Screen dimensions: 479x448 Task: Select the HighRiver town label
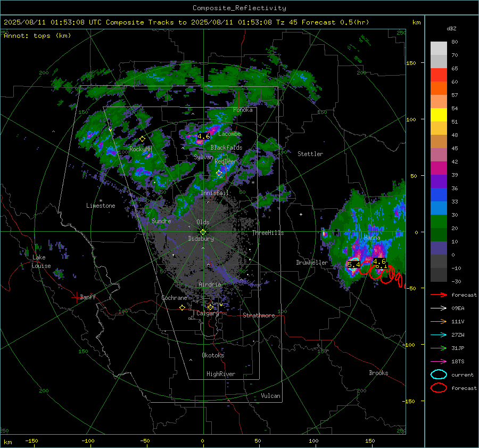click(221, 374)
